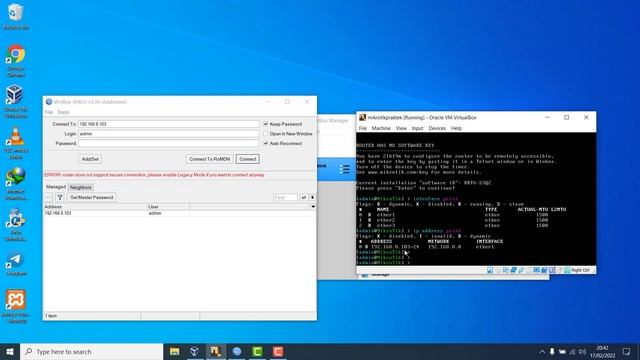Open the desktop icon below Internet Download Manager
The height and width of the screenshot is (360, 640).
point(16,224)
